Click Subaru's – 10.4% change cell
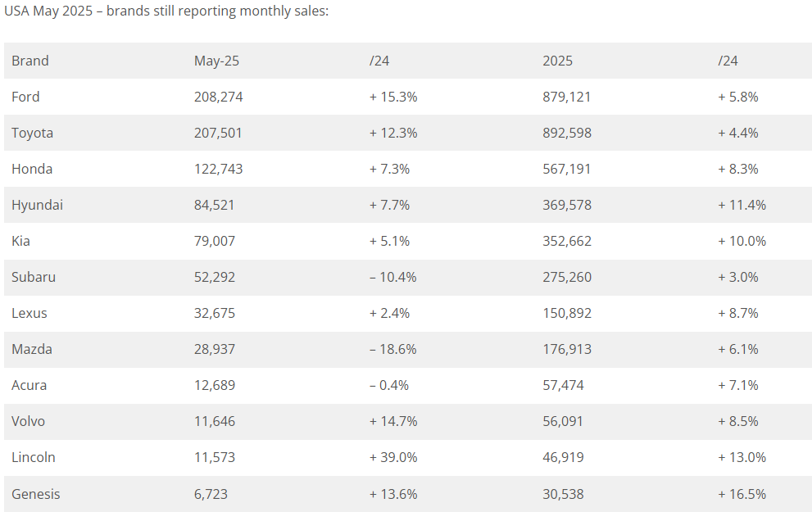 [x=392, y=277]
